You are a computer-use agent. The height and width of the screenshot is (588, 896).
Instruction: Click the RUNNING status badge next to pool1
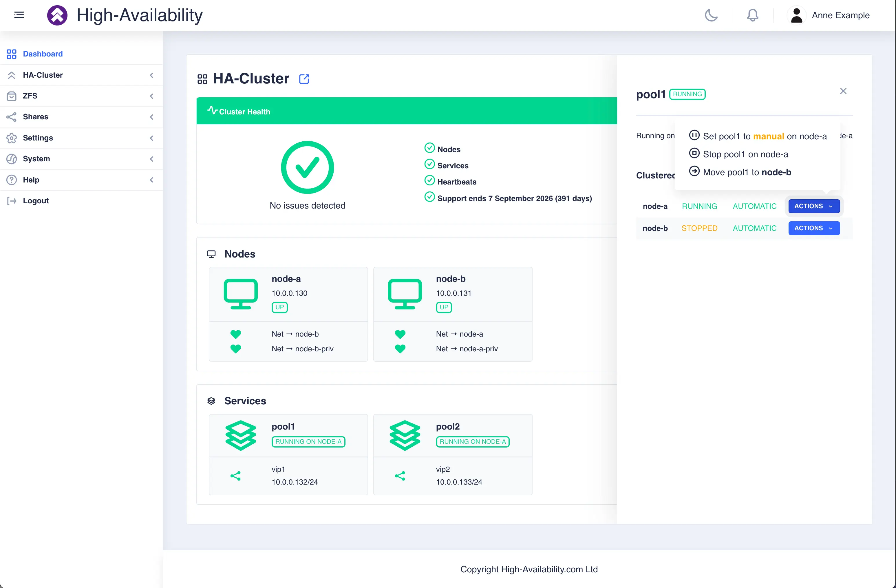pos(687,94)
